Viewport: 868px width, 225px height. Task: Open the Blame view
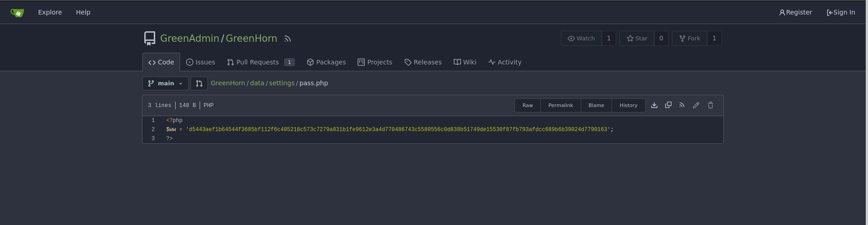click(596, 105)
